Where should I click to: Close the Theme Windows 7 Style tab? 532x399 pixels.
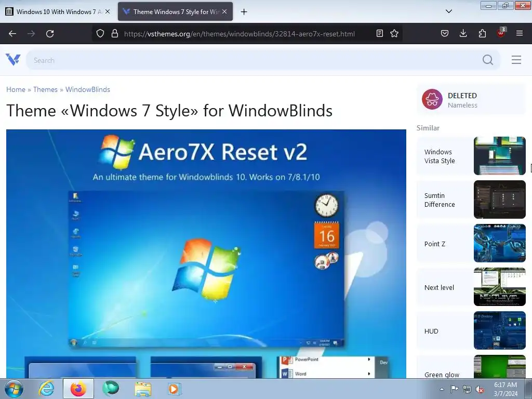pyautogui.click(x=224, y=11)
